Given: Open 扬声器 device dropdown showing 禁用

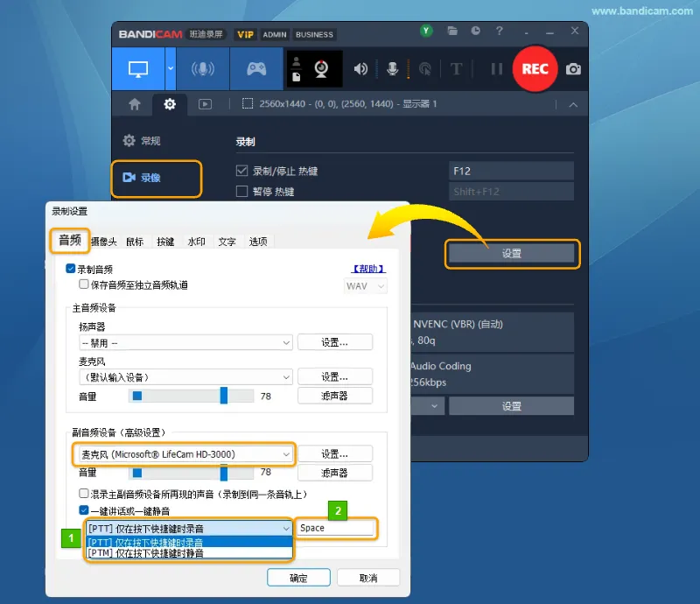Looking at the screenshot, I should tap(185, 342).
